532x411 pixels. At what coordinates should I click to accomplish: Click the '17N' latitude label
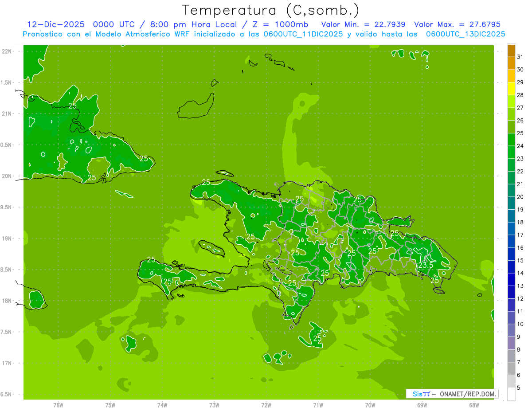point(6,363)
